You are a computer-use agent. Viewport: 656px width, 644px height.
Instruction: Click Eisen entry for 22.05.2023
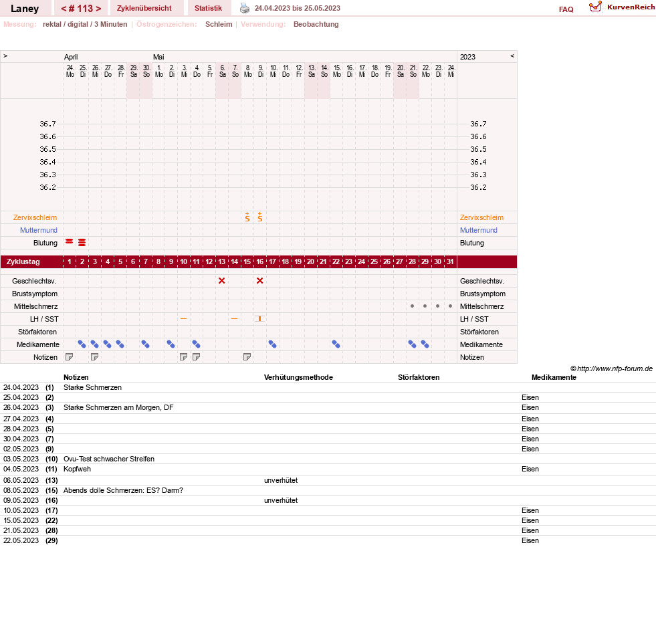click(x=530, y=540)
